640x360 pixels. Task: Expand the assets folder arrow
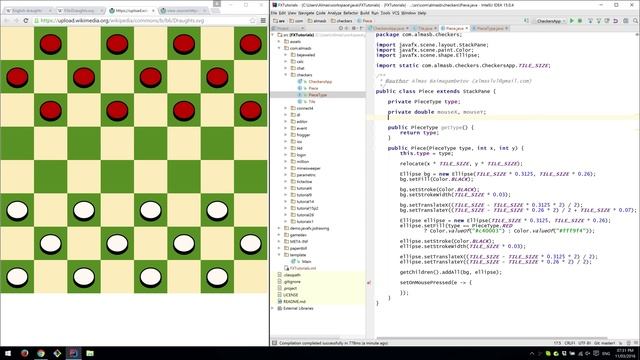pyautogui.click(x=280, y=42)
